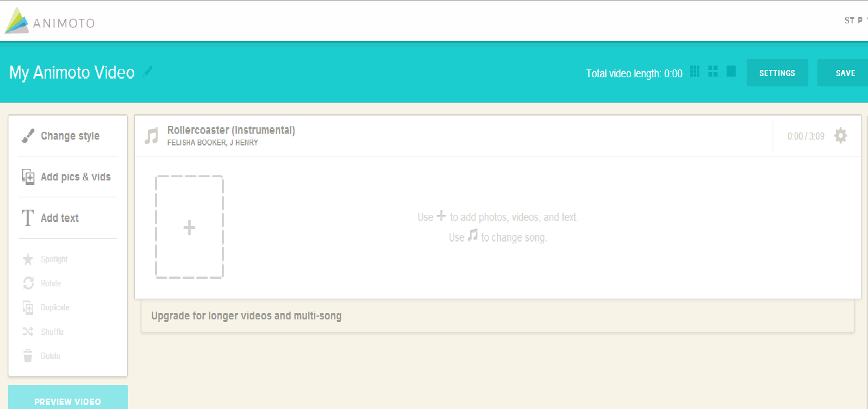Choose Spotlight label
The height and width of the screenshot is (409, 868).
tap(54, 260)
